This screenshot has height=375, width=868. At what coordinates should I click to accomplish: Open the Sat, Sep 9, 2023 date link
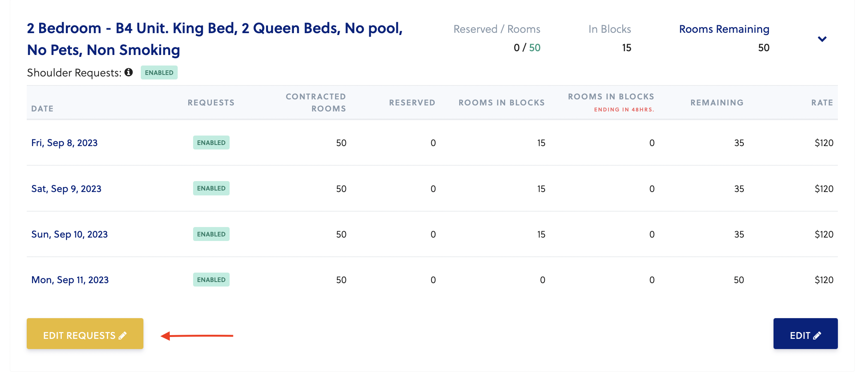(x=66, y=189)
